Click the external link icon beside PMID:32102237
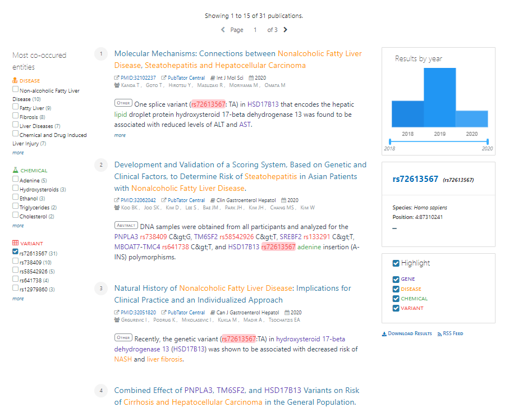The width and height of the screenshot is (532, 407). (116, 78)
